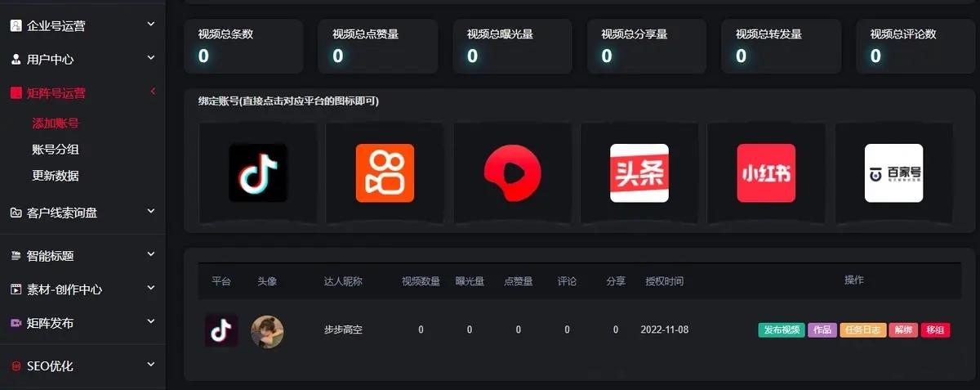Click the 视频总转发量 stat card

[x=782, y=47]
